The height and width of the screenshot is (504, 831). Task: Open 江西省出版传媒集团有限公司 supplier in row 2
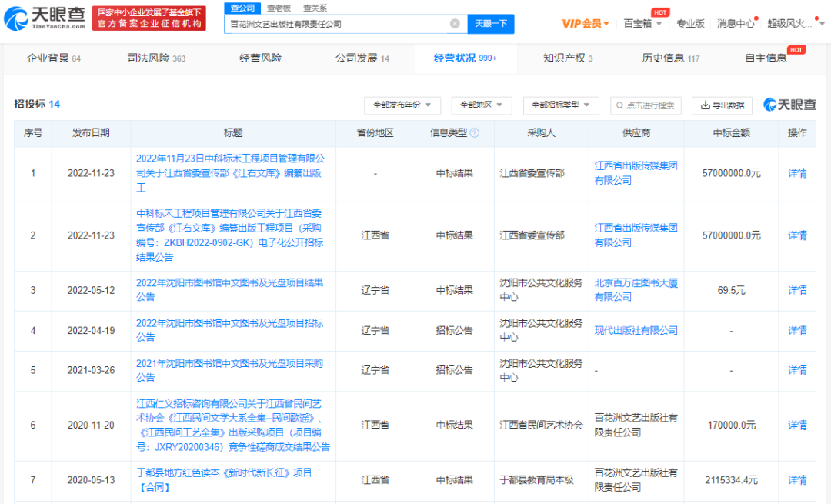pos(636,235)
